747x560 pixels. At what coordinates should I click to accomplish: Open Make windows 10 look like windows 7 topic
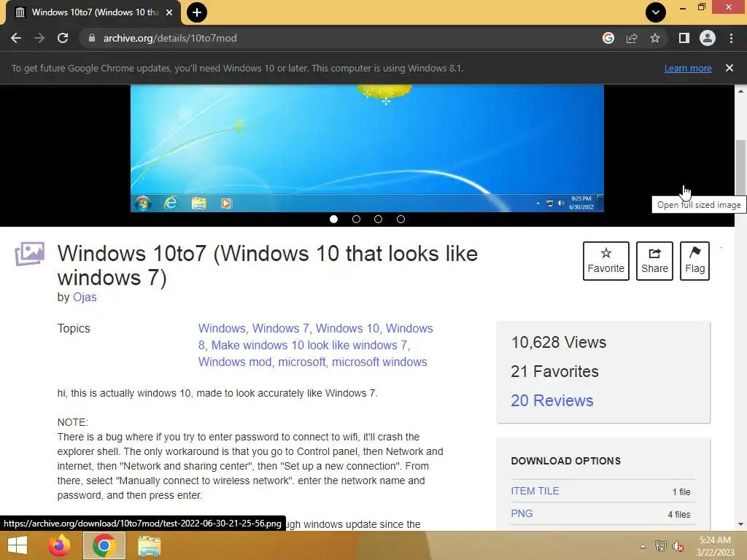pyautogui.click(x=309, y=345)
